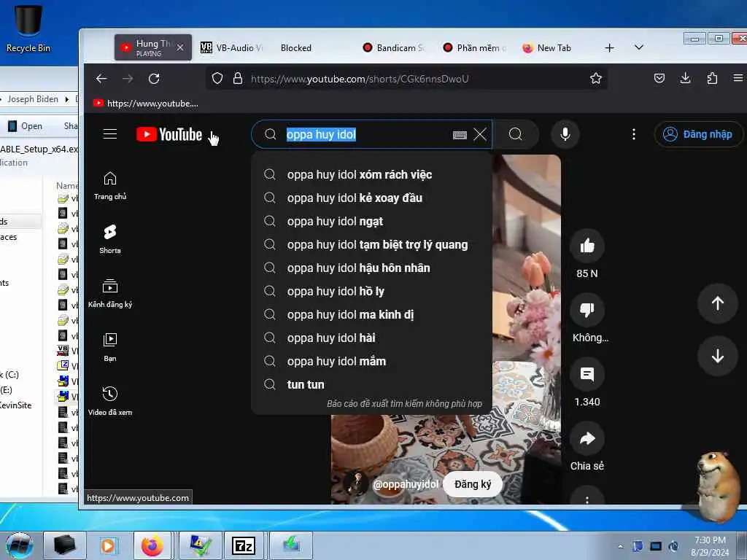Switch to the Phần mềm tab

point(474,47)
